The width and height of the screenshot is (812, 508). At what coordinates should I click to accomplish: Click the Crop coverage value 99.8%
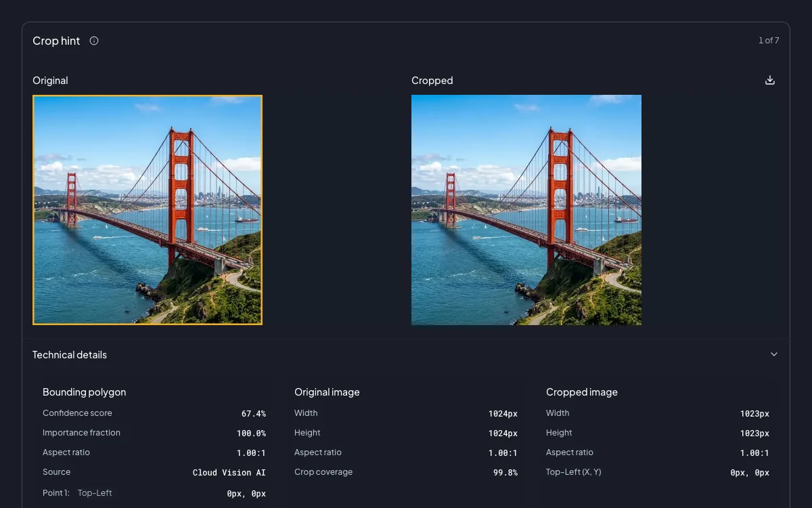[x=505, y=473]
